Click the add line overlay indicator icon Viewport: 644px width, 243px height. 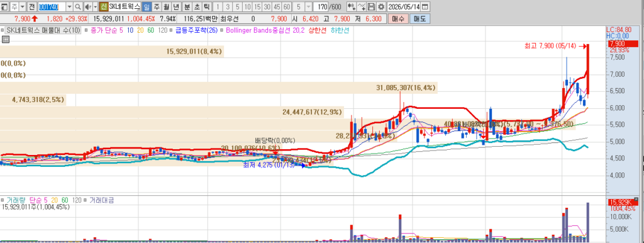pos(362,7)
